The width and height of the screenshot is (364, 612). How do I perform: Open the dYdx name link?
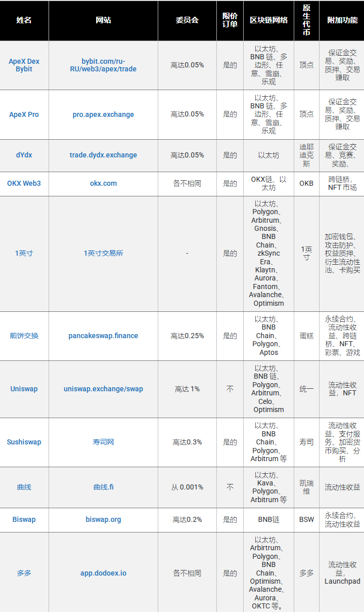click(x=24, y=155)
